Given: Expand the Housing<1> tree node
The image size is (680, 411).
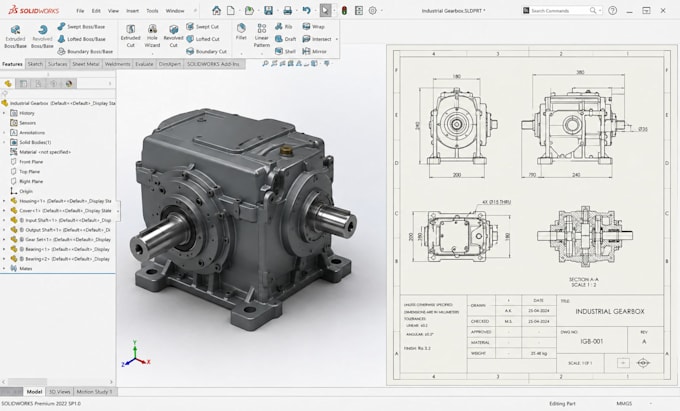Looking at the screenshot, I should (4, 201).
